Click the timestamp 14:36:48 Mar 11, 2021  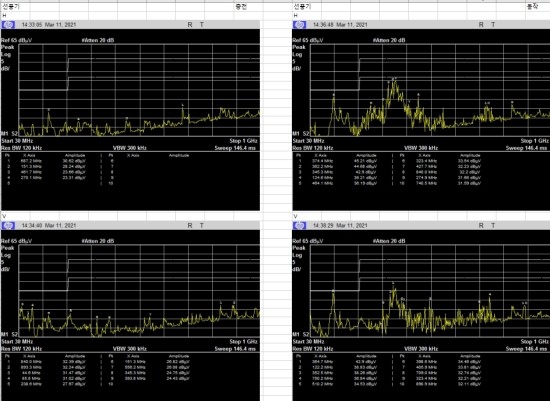(340, 25)
